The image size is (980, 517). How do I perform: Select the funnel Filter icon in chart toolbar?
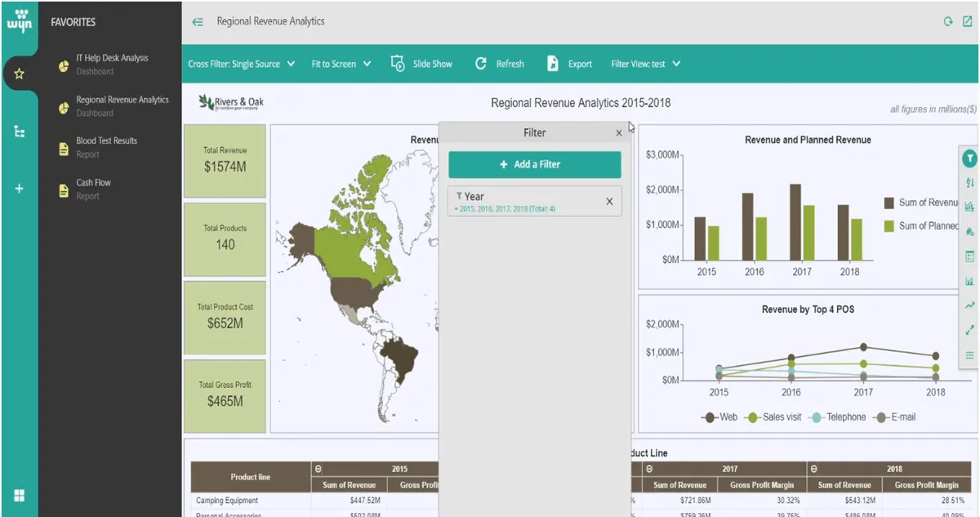[969, 159]
